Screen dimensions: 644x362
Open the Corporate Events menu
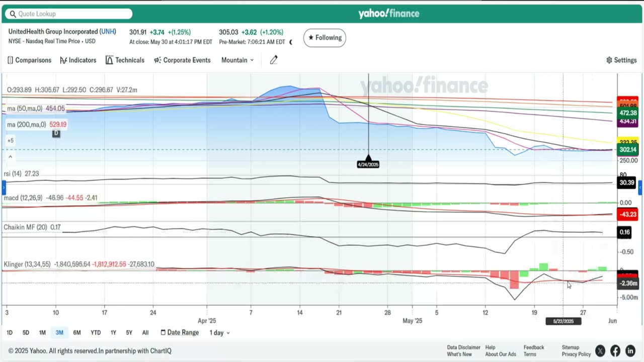pyautogui.click(x=182, y=60)
